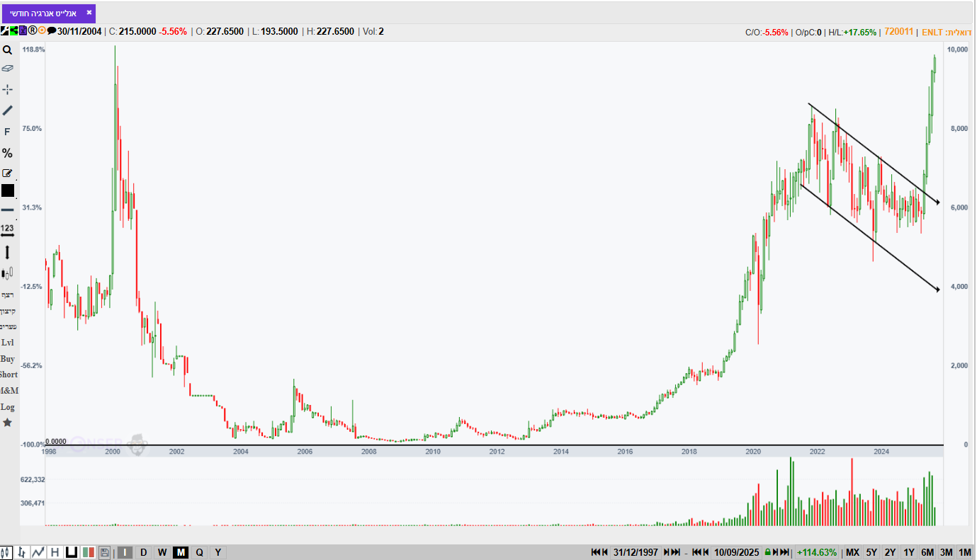The image size is (977, 560).
Task: Step end date forward one period
Action: point(776,552)
